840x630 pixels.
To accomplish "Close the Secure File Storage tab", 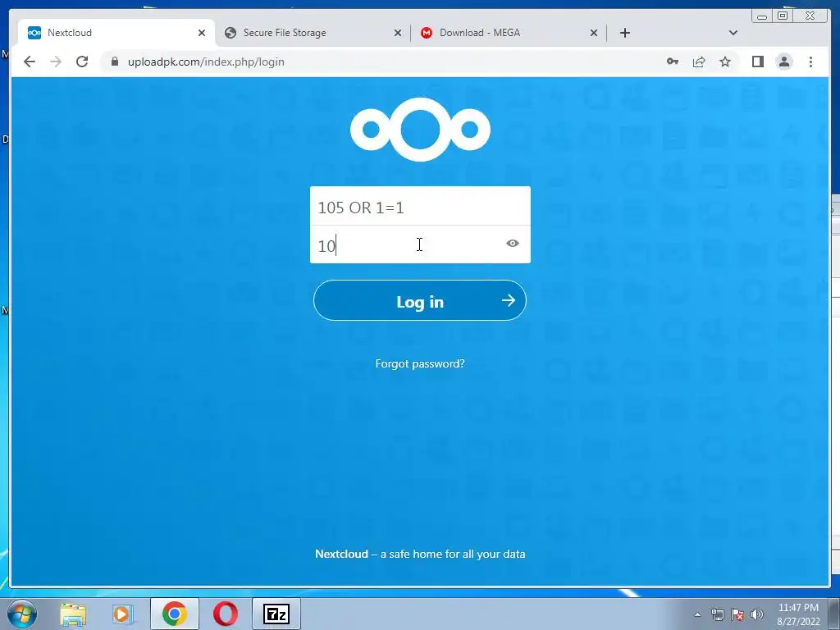I will coord(398,33).
